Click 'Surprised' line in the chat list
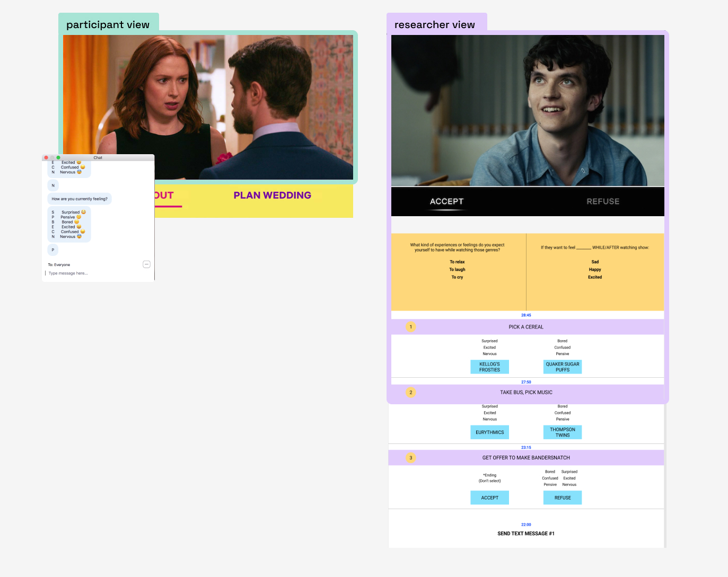This screenshot has width=728, height=577. point(69,212)
